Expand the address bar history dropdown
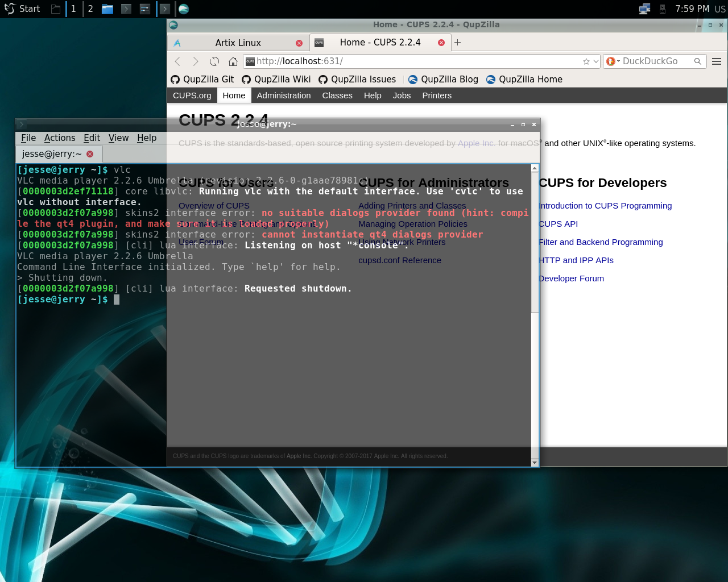Image resolution: width=728 pixels, height=582 pixels. [596, 61]
